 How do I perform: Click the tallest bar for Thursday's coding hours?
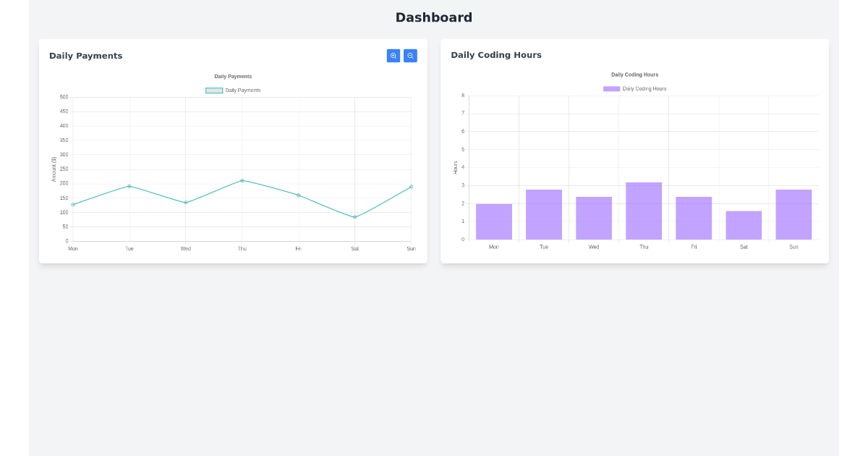643,210
